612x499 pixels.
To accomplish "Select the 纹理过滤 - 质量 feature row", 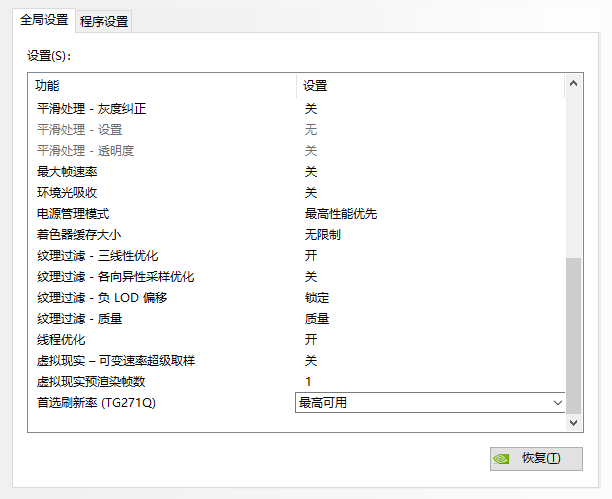I will tap(297, 319).
